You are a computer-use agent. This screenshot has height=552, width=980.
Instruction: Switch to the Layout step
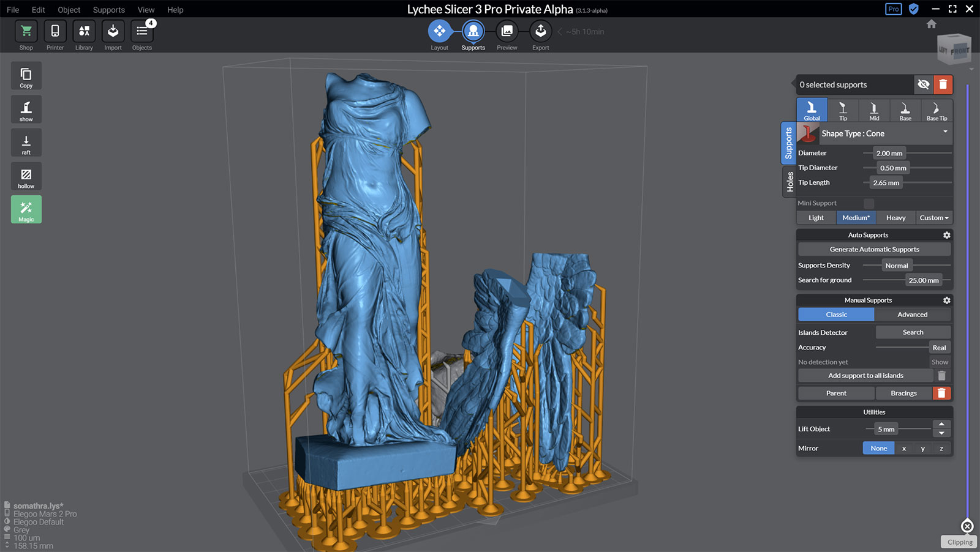pos(439,31)
